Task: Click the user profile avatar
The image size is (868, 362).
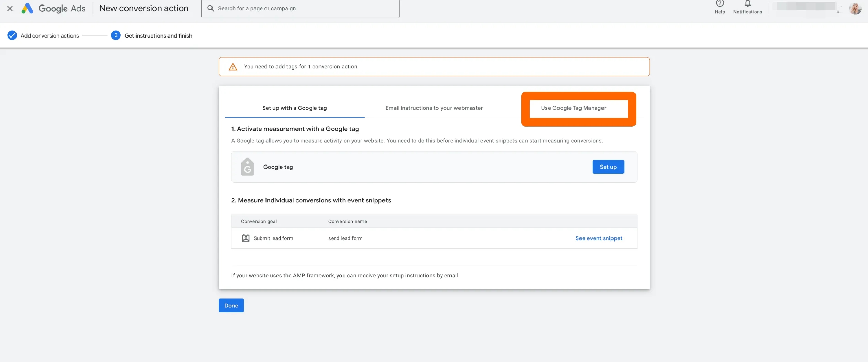Action: coord(855,8)
